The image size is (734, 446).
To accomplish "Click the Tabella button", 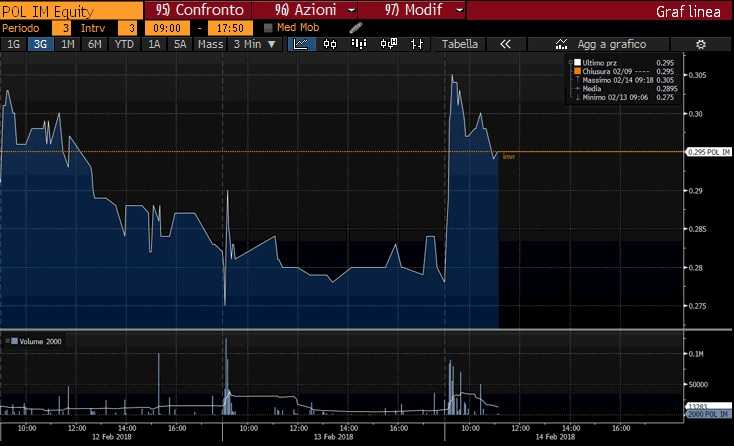I will [x=460, y=45].
